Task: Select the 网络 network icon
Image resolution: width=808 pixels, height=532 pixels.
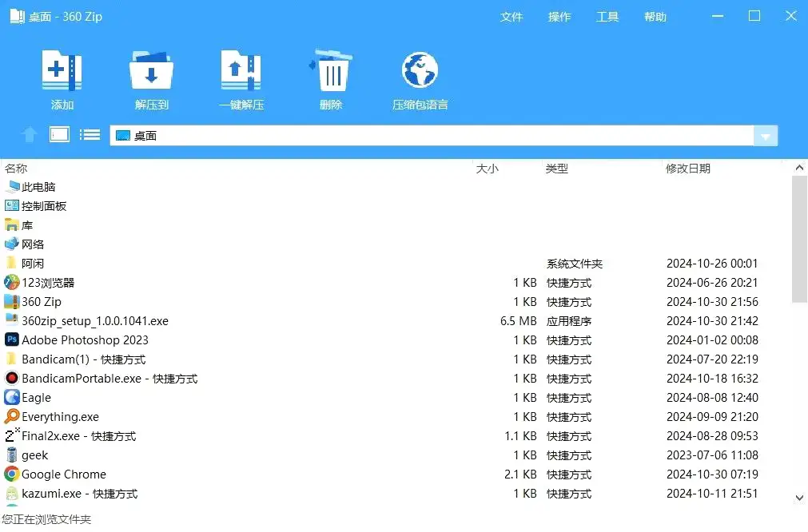Action: click(x=12, y=244)
